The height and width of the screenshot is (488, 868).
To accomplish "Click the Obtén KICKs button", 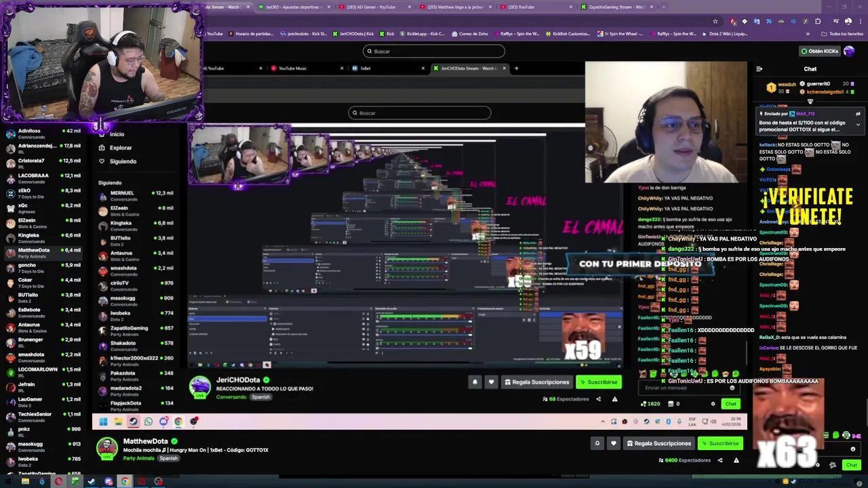I will click(819, 51).
